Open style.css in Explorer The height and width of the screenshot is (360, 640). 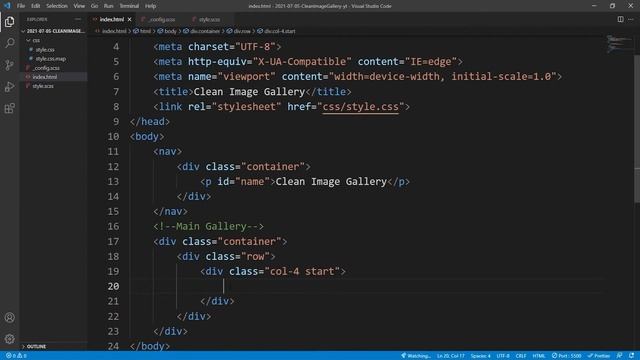pyautogui.click(x=45, y=49)
